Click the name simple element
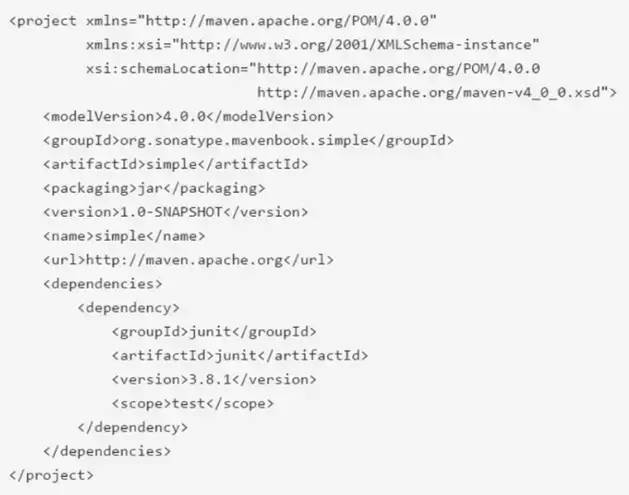The width and height of the screenshot is (629, 495). click(124, 236)
